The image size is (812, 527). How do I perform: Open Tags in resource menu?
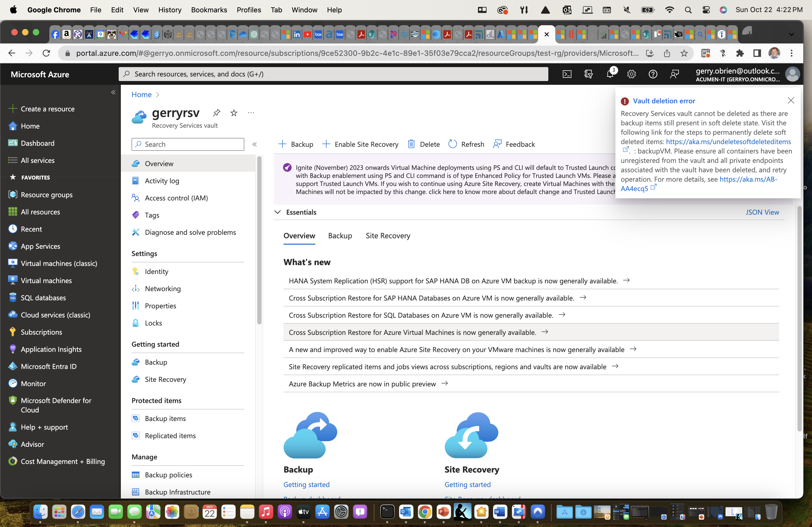[152, 215]
